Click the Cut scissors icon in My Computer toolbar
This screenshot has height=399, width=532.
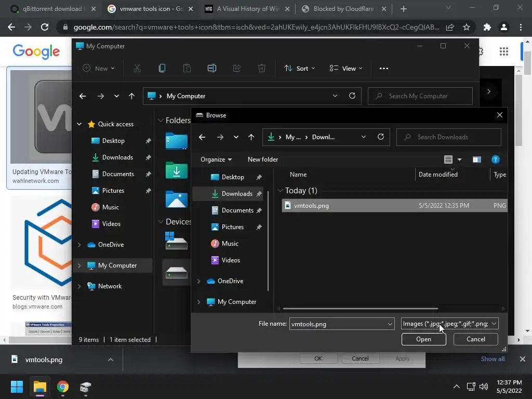click(137, 68)
